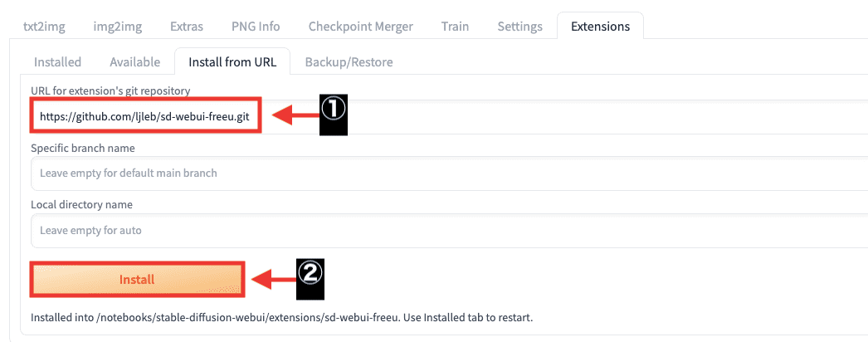Switch to the Settings tab
This screenshot has height=342, width=868.
[x=519, y=27]
